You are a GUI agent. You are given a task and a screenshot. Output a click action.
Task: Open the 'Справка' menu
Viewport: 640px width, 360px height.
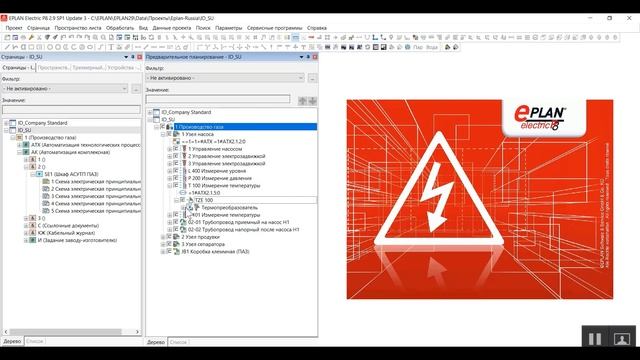(x=317, y=28)
